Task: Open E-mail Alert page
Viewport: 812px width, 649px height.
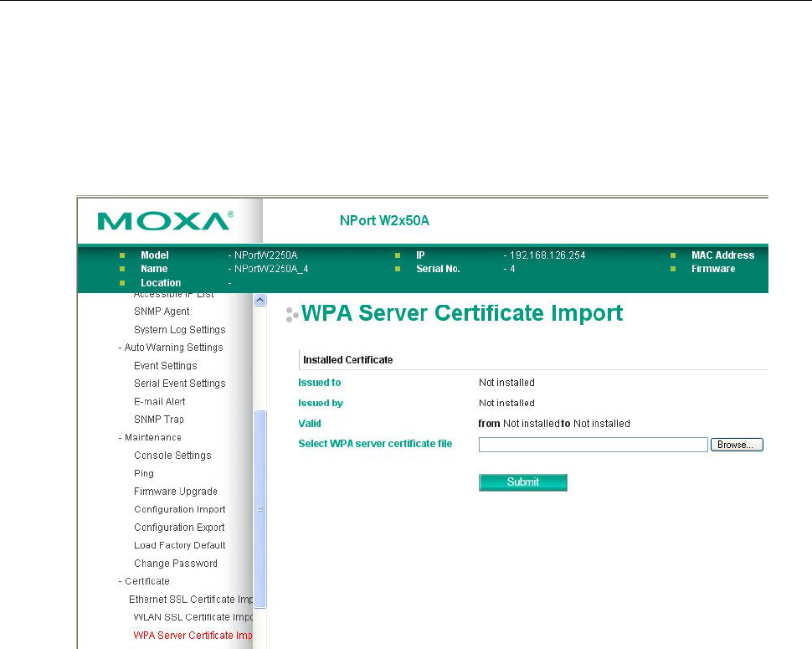Action: [x=160, y=401]
